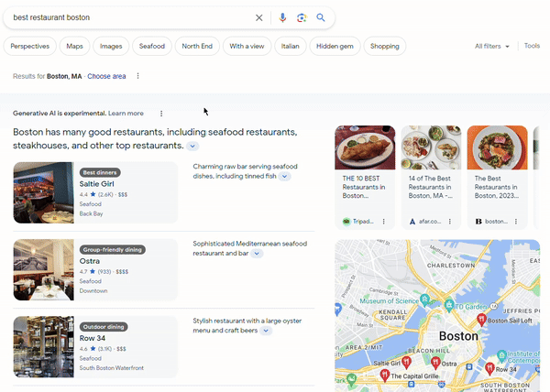Open The Best Restaurants in Boston 2023 article
Screen dimensions: 550x392
pos(496,187)
